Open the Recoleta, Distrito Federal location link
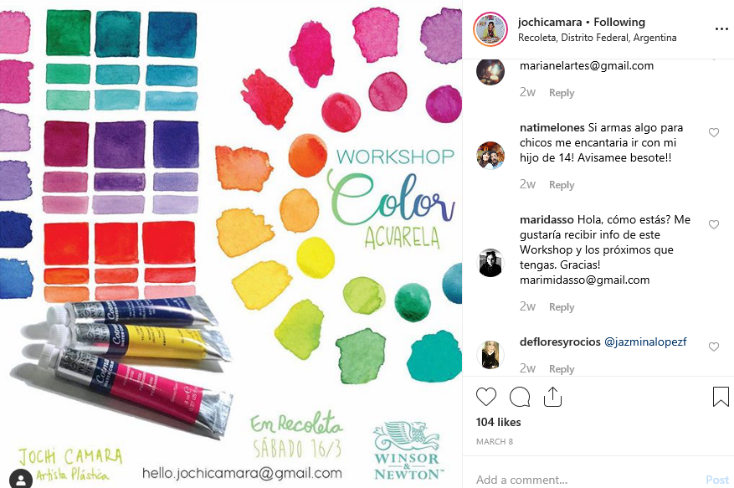 (597, 37)
